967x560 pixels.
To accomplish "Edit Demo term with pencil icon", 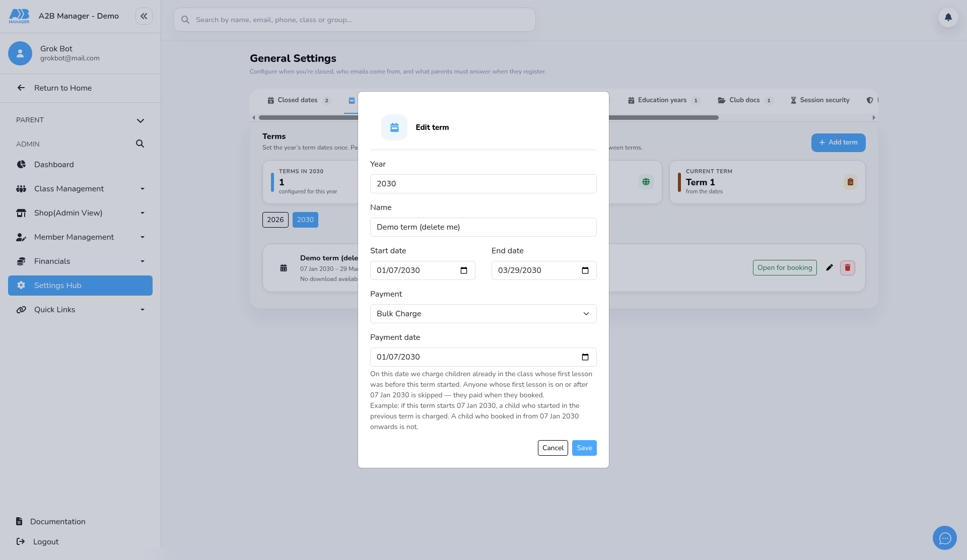I will [830, 268].
